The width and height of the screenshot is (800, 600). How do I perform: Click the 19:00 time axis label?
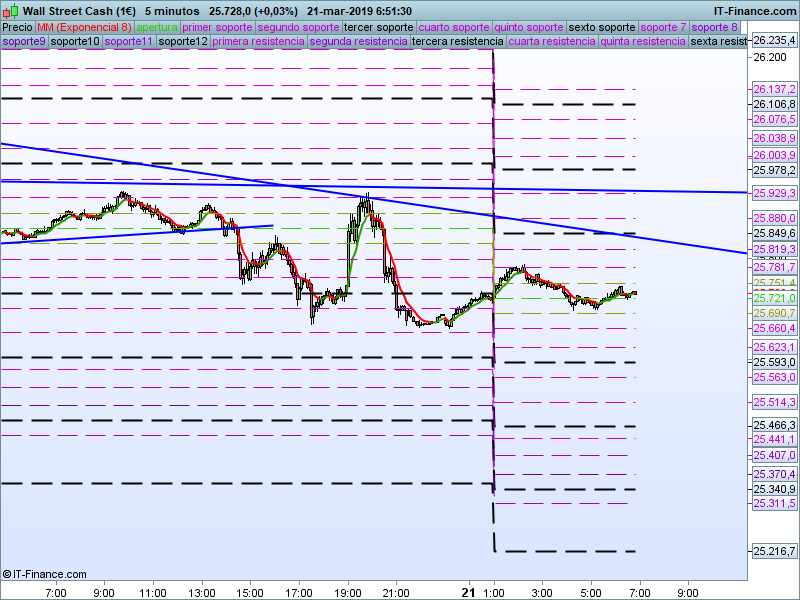tap(348, 593)
